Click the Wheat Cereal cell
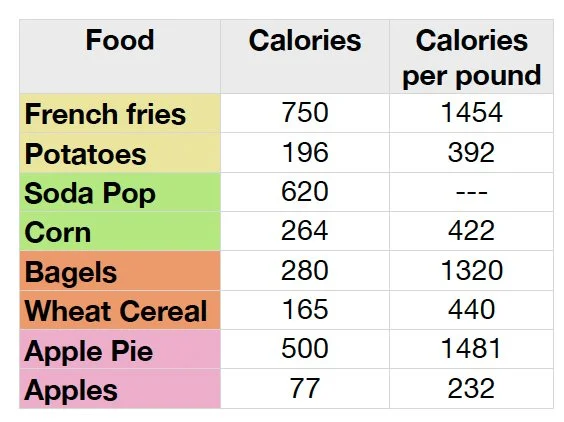The height and width of the screenshot is (422, 564). [120, 310]
